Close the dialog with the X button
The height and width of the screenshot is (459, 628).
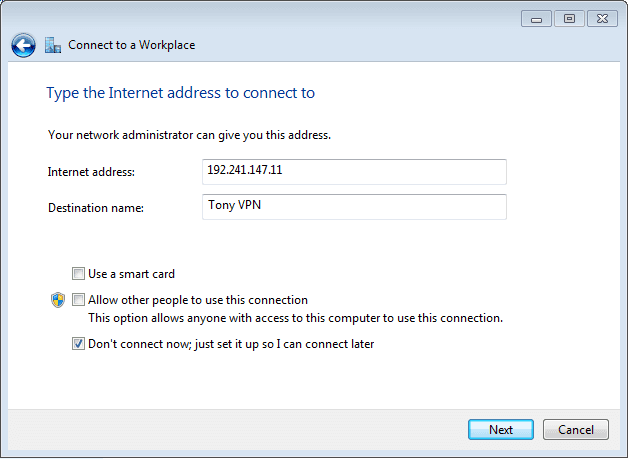(602, 19)
